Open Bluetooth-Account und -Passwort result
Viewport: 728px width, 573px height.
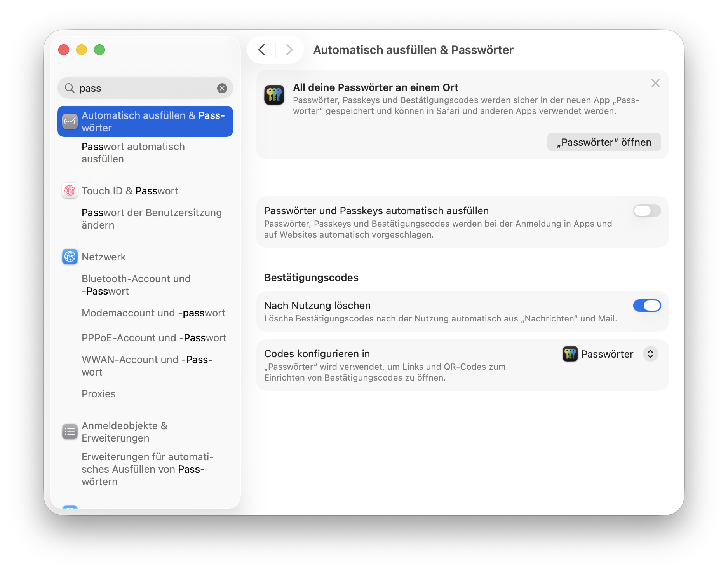click(x=136, y=285)
